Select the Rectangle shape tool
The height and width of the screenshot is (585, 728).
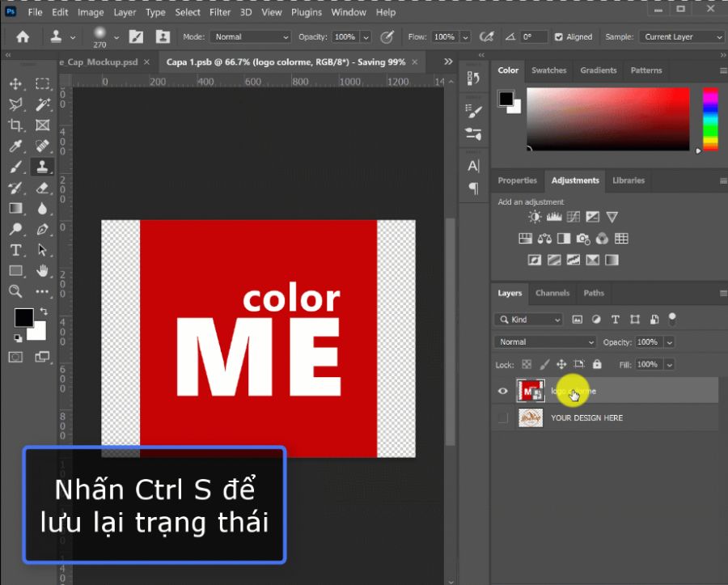(x=15, y=270)
